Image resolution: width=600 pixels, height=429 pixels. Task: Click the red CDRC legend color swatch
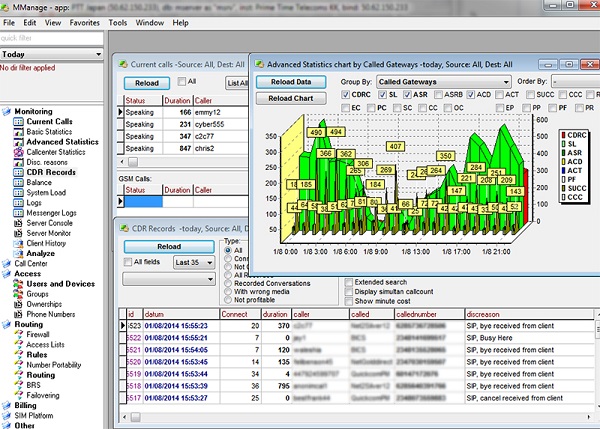(x=561, y=134)
